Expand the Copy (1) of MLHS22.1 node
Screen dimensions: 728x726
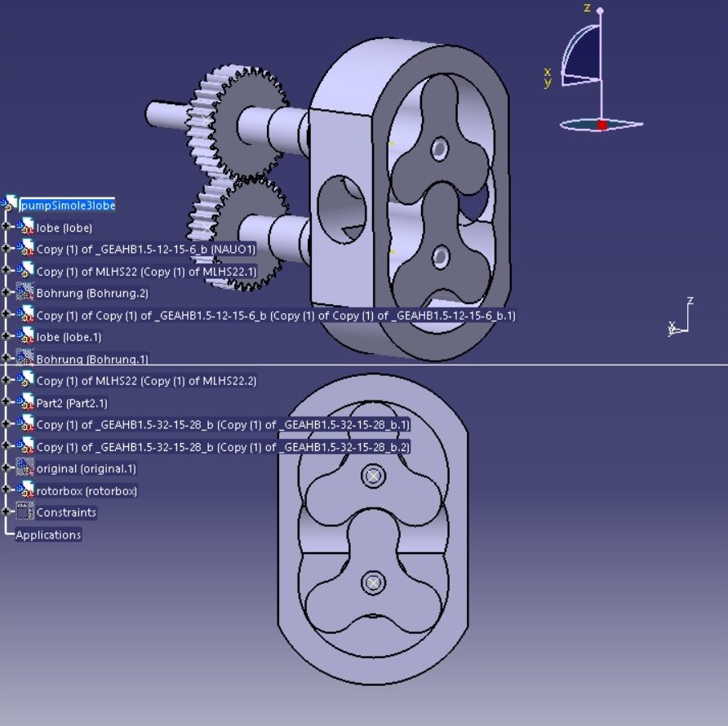coord(6,270)
